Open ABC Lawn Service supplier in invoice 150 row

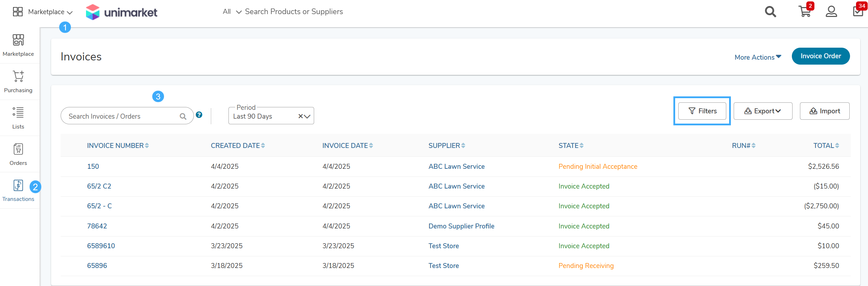point(457,166)
